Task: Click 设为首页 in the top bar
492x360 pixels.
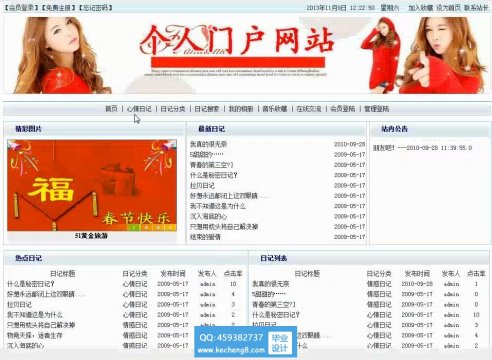Action: (x=448, y=8)
